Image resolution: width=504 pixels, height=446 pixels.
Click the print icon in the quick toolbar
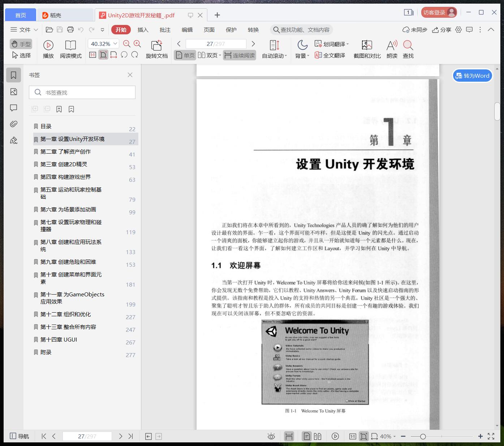point(70,30)
